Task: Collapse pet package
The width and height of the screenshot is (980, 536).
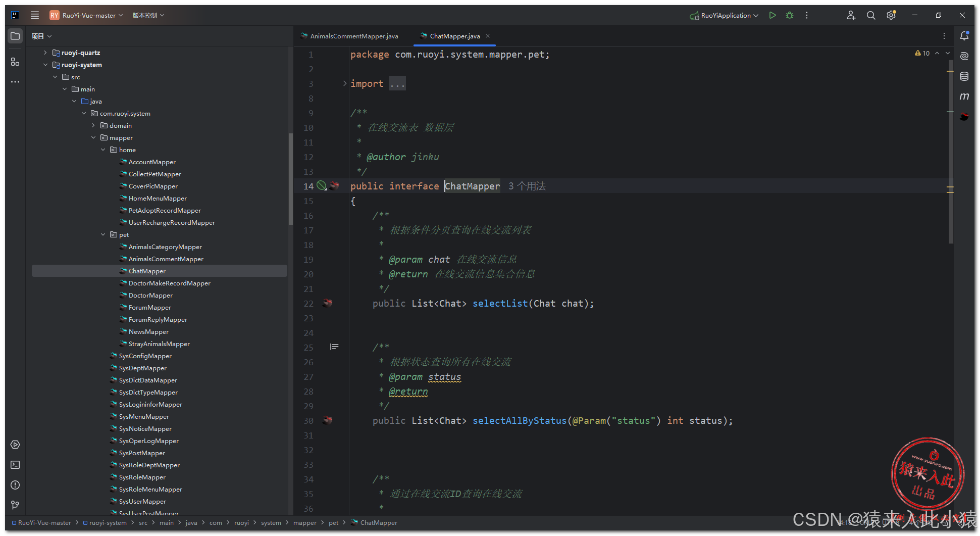Action: 103,234
